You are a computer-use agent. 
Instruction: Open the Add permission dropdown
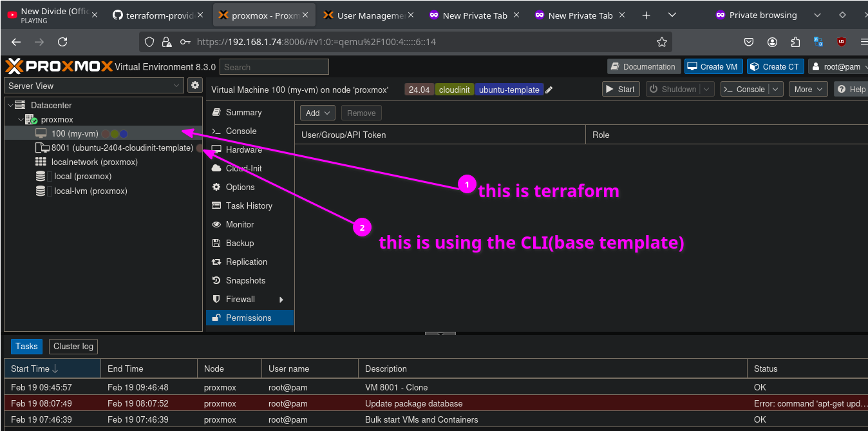[x=317, y=113]
